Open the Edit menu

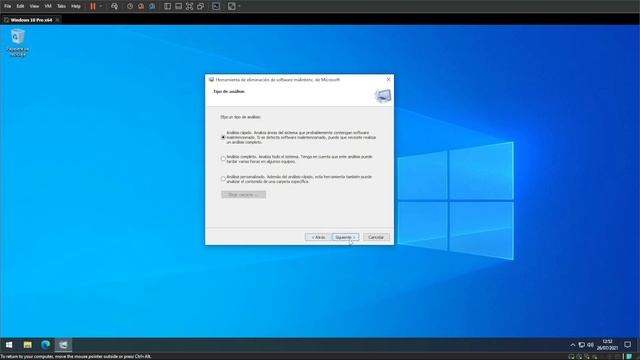point(20,6)
